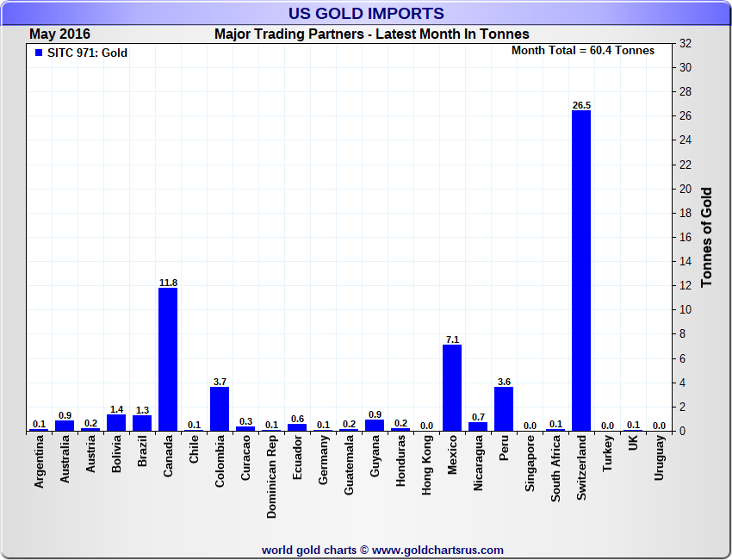Viewport: 732px width, 560px height.
Task: Open the www.goldchartsrus.com footer link
Action: (437, 550)
